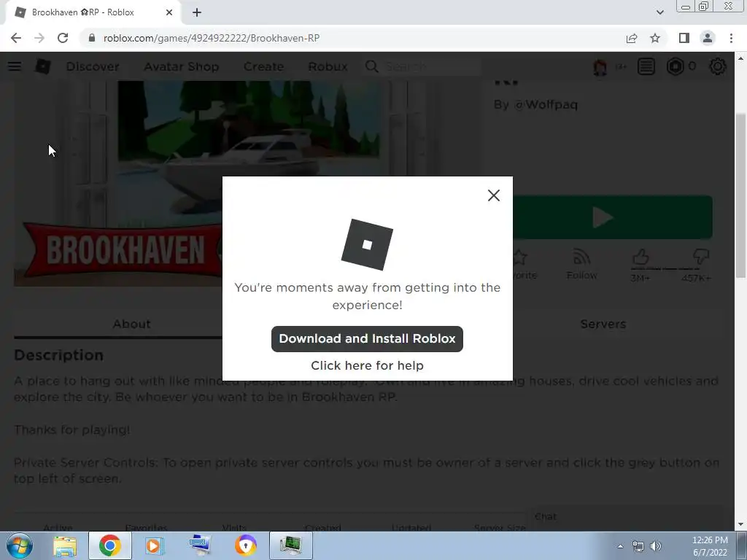This screenshot has width=747, height=560.
Task: Open the Robux balance icon
Action: click(x=675, y=66)
